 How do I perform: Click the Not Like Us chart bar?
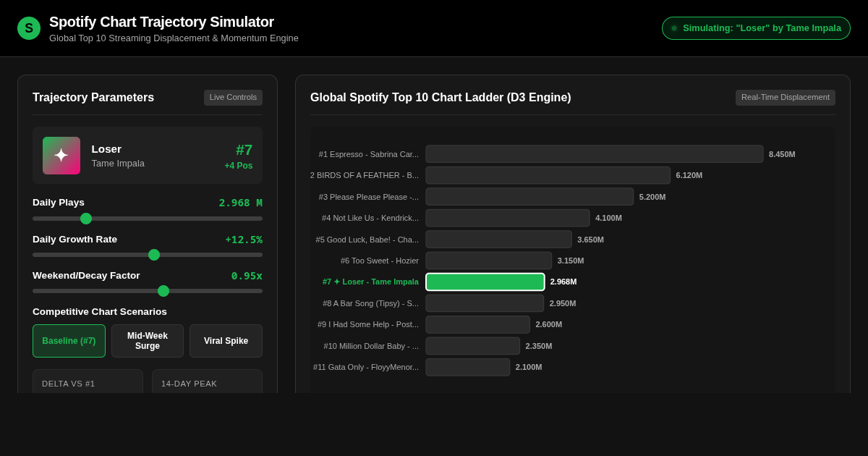click(x=508, y=218)
